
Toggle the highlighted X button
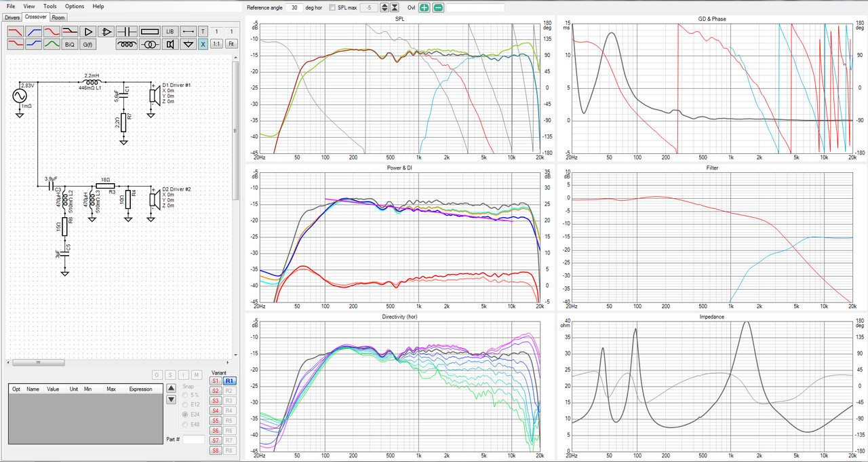[x=203, y=44]
